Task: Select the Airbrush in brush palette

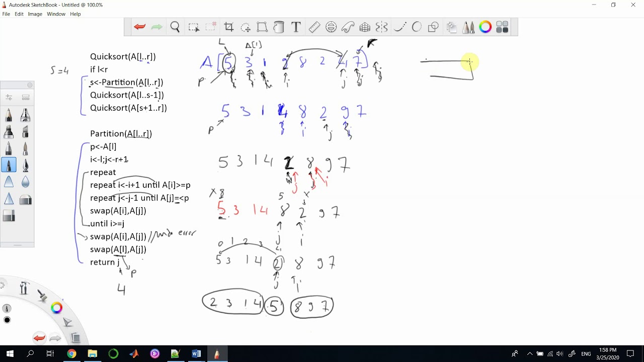Action: pos(26,115)
